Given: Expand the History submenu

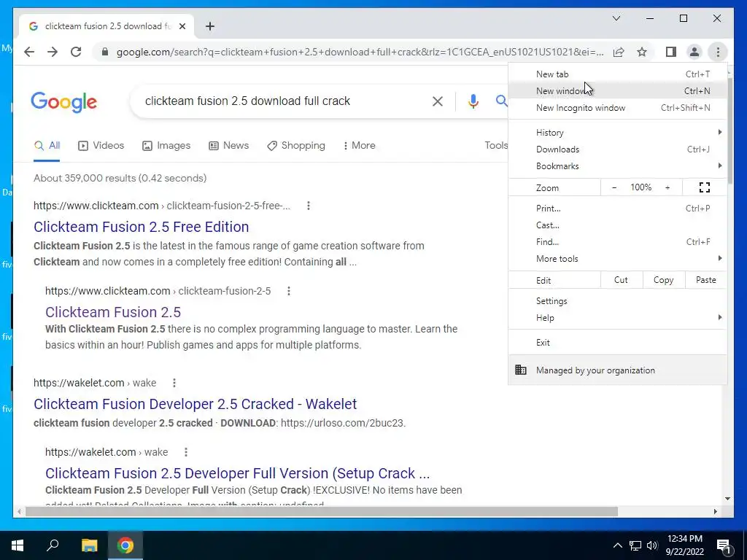Looking at the screenshot, I should pyautogui.click(x=617, y=133).
